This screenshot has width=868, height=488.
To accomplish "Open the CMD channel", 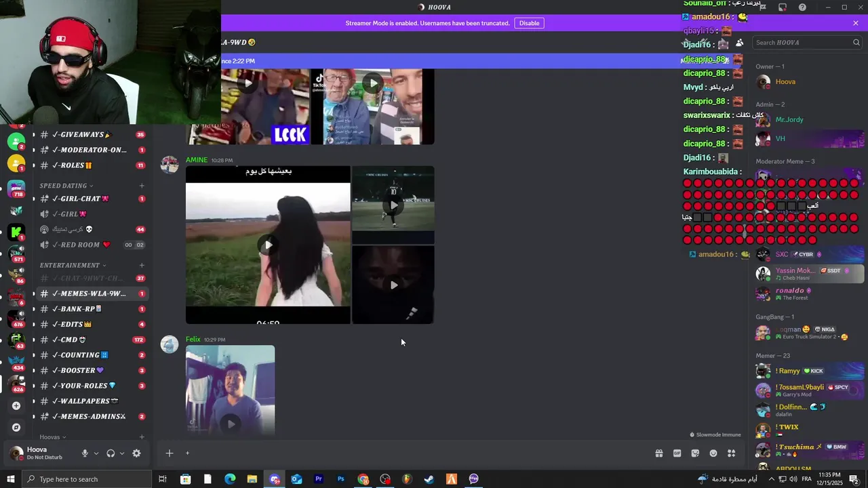I will (x=92, y=340).
